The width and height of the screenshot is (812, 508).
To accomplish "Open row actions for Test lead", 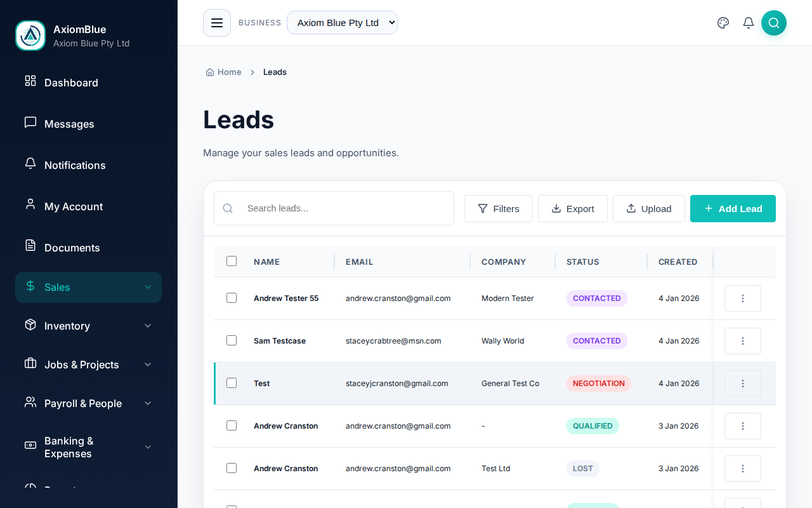I will (743, 384).
